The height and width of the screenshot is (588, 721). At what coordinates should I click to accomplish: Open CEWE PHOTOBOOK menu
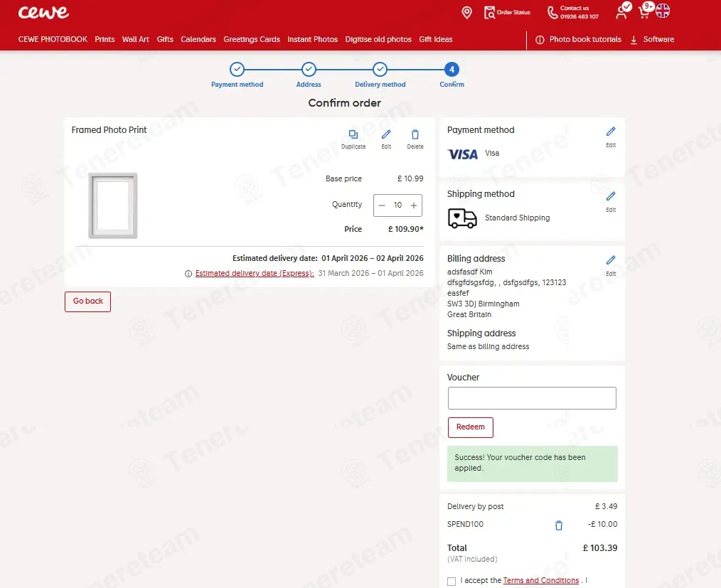(53, 40)
